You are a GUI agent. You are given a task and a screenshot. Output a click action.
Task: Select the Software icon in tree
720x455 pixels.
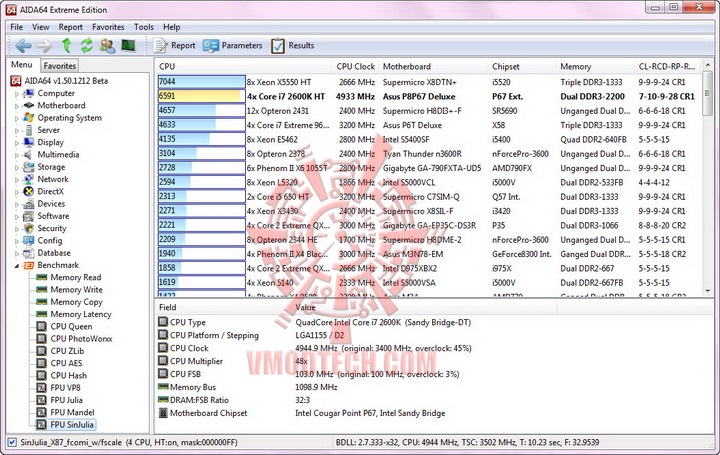point(28,216)
